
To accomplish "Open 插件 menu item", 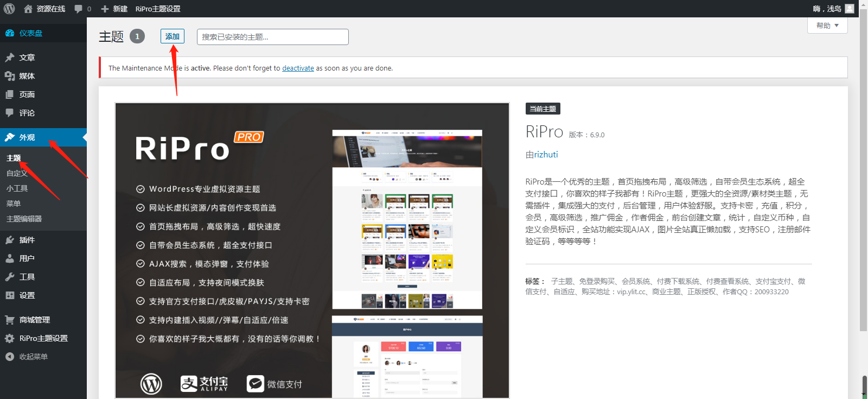I will [43, 240].
